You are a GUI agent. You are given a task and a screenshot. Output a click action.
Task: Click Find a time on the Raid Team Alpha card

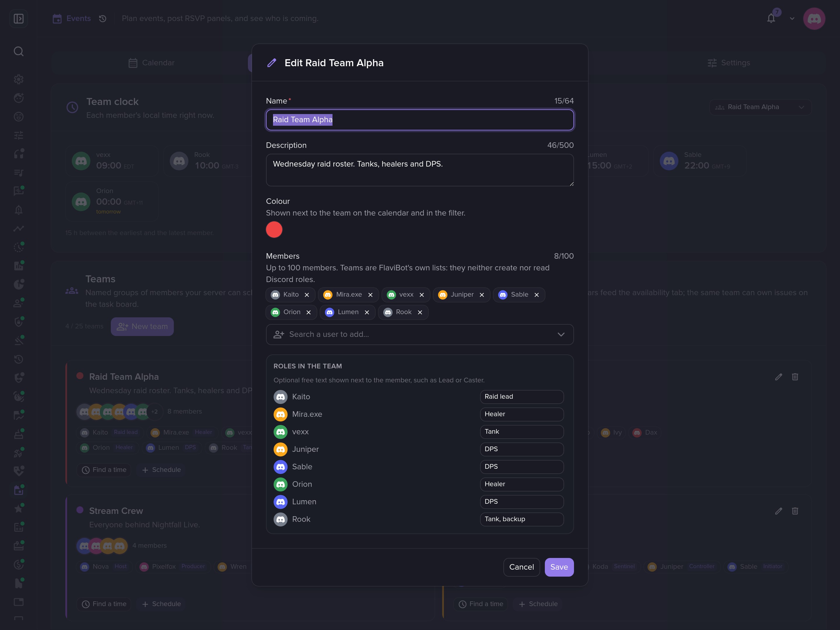[x=104, y=470]
